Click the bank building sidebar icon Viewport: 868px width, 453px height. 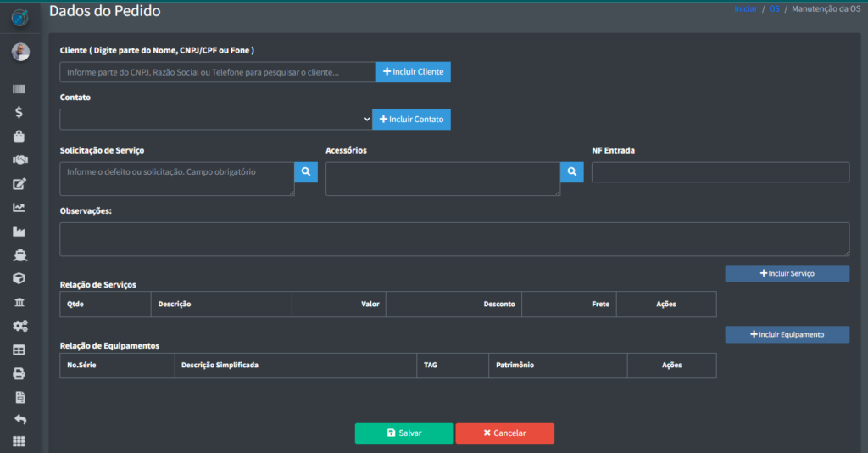[19, 303]
